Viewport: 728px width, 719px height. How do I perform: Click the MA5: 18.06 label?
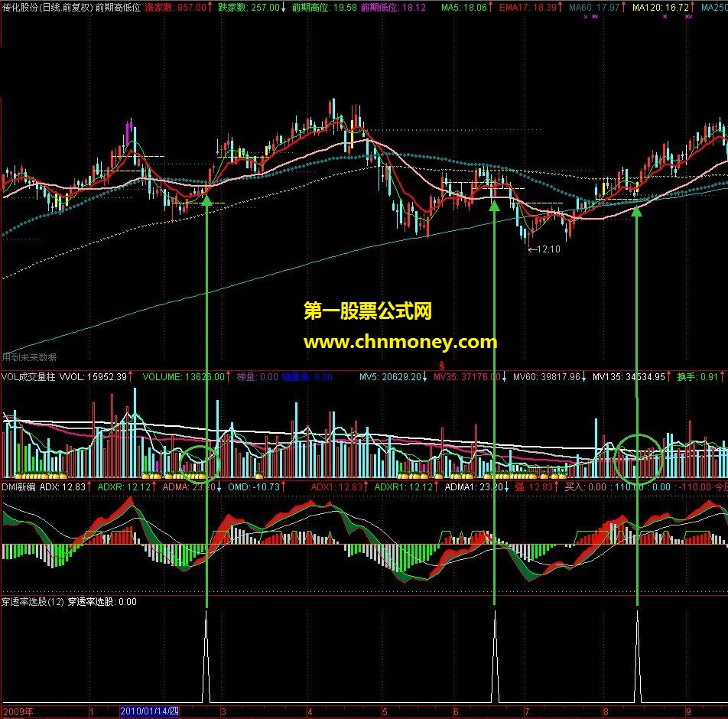[464, 8]
